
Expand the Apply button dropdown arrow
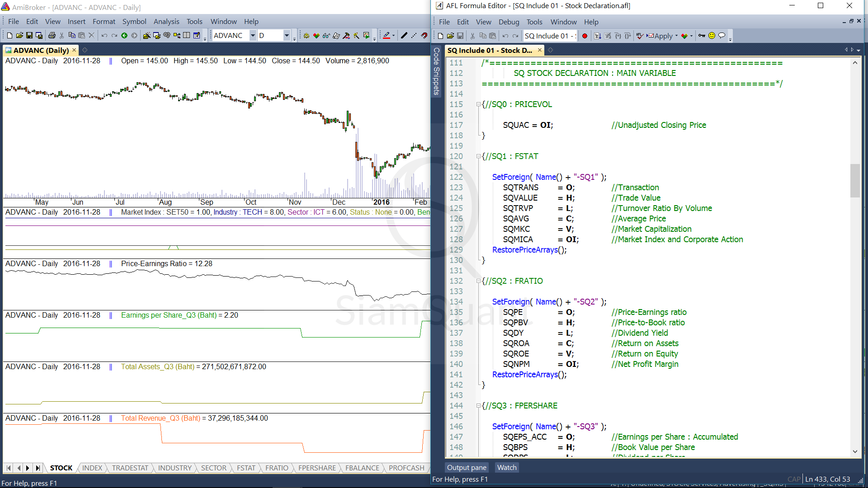(676, 36)
